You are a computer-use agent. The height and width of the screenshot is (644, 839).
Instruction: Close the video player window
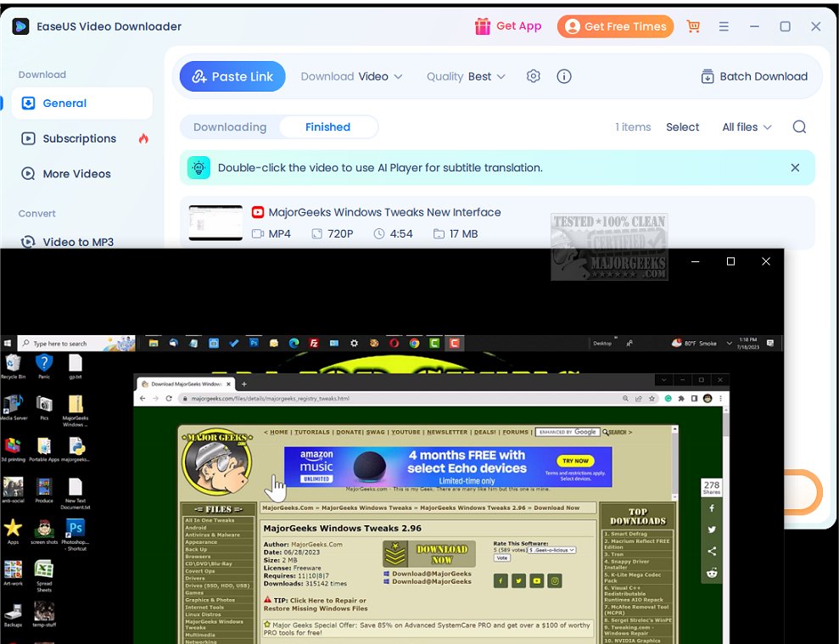[x=766, y=261]
